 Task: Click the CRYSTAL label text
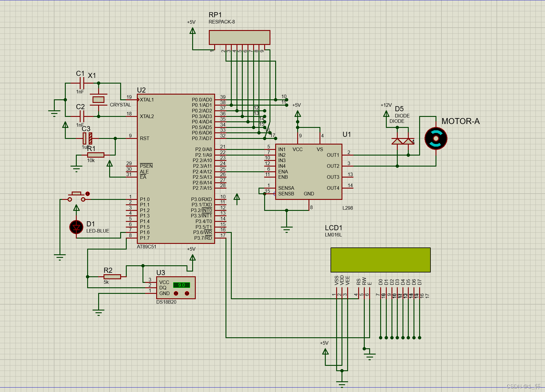click(120, 105)
